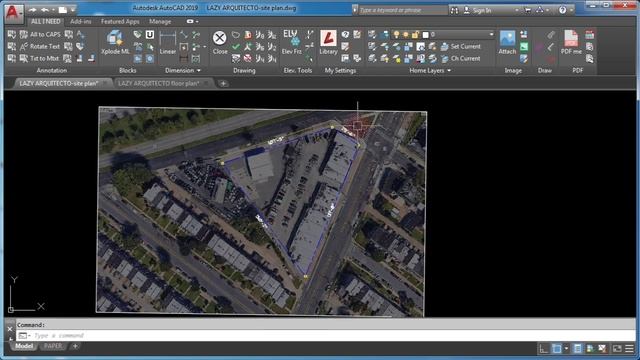
Task: Click Set Current layer button
Action: pos(461,46)
